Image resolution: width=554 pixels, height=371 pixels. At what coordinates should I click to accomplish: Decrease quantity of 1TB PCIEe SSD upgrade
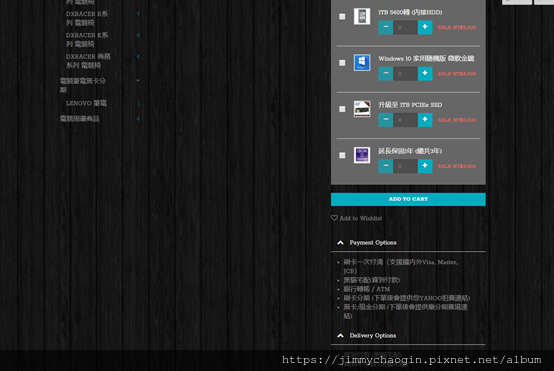[x=385, y=120]
